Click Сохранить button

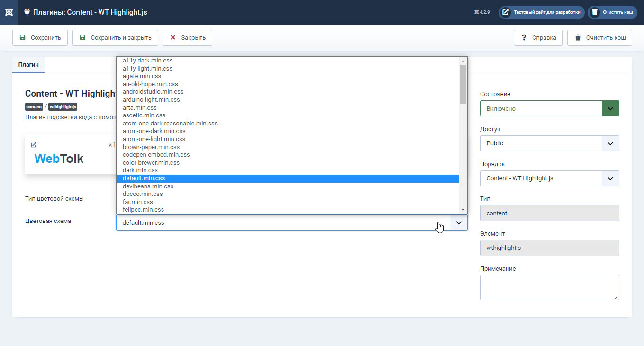pos(40,38)
